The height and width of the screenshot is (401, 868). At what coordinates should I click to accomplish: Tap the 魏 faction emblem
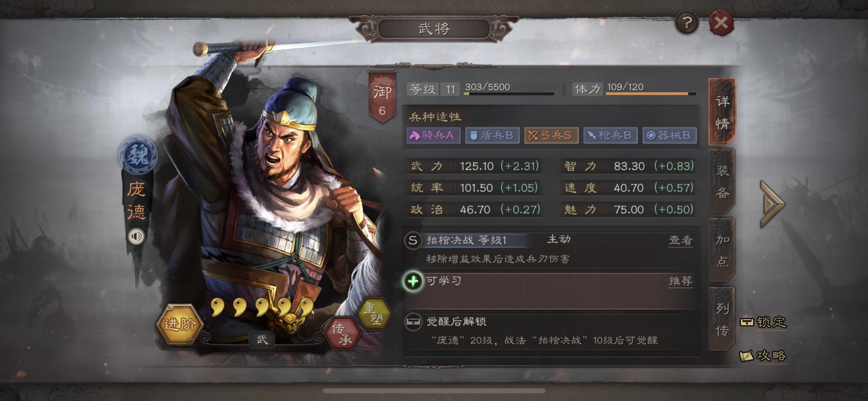(x=138, y=154)
